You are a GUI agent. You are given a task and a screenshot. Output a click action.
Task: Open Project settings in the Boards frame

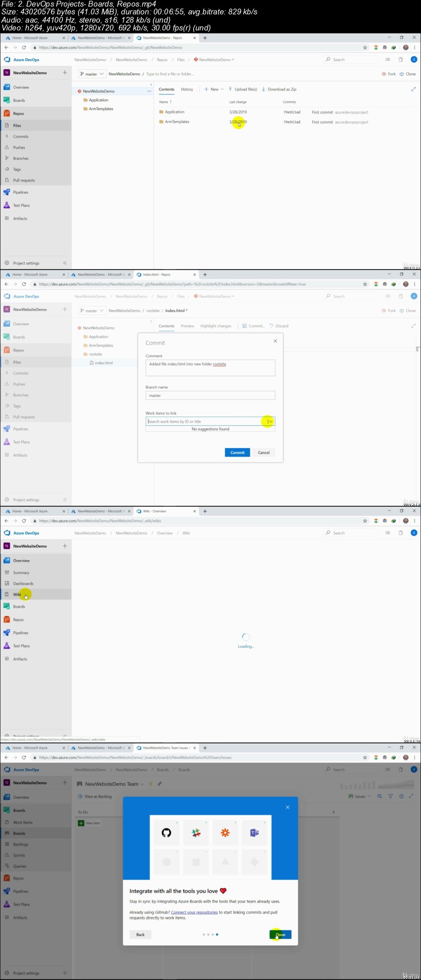(x=26, y=973)
